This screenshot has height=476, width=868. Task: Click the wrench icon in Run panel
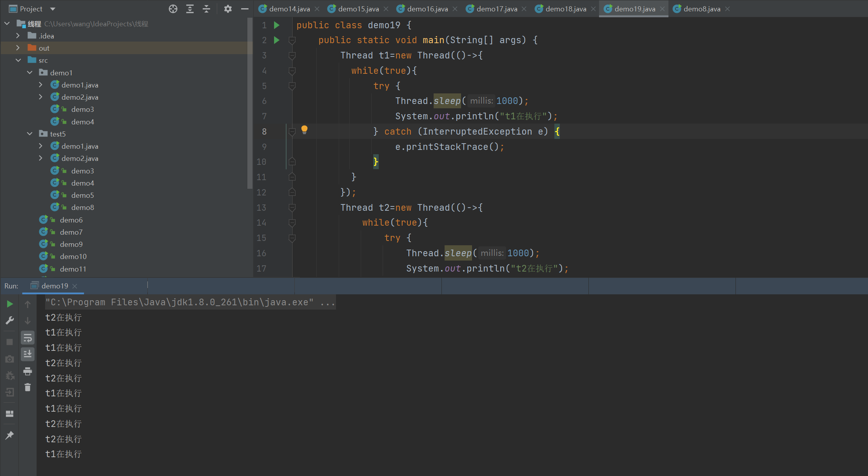pyautogui.click(x=10, y=321)
